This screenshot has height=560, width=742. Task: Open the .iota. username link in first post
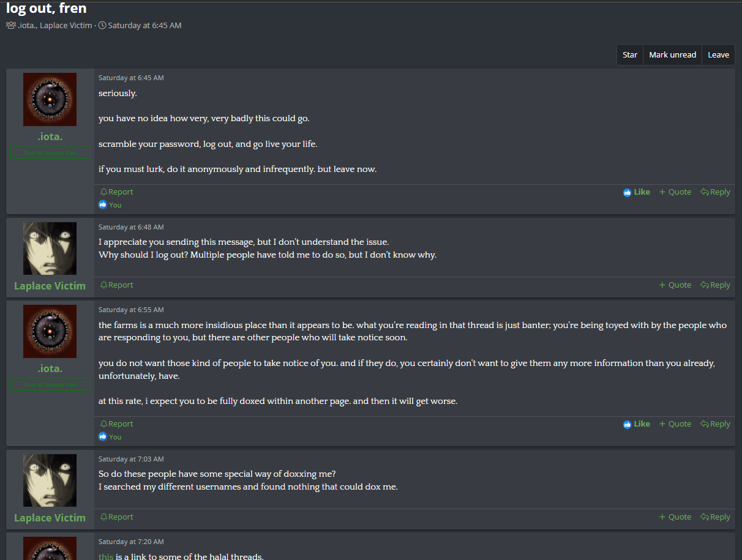click(50, 136)
